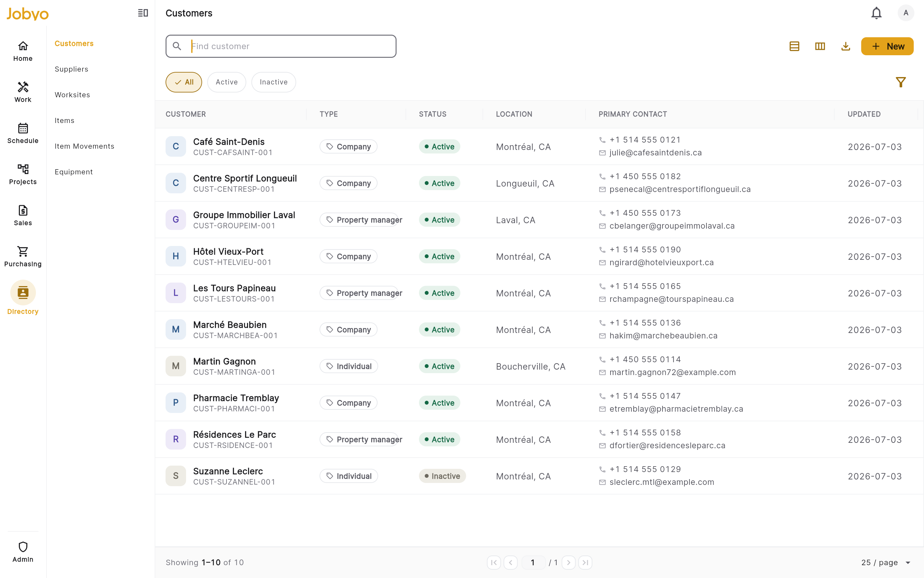This screenshot has width=924, height=578.
Task: Go to next page
Action: tap(569, 562)
